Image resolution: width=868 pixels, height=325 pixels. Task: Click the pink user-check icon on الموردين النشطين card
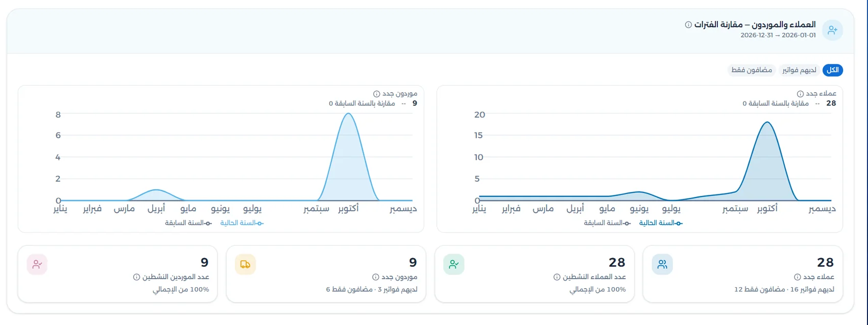[37, 264]
